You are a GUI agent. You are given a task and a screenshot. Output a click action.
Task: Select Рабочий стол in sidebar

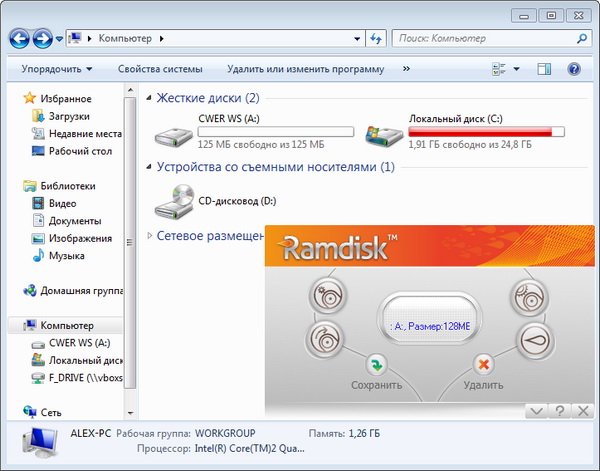80,151
